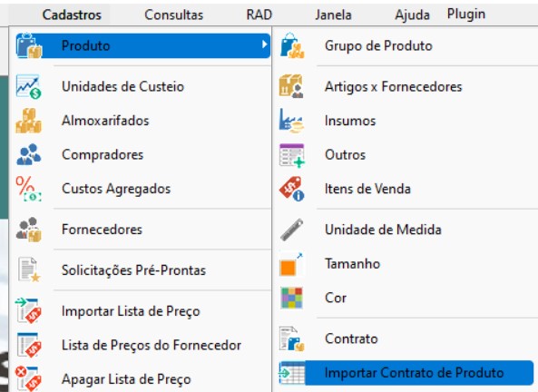Screen dimensions: 538x392
Task: Open the Consultas menu
Action: (173, 15)
